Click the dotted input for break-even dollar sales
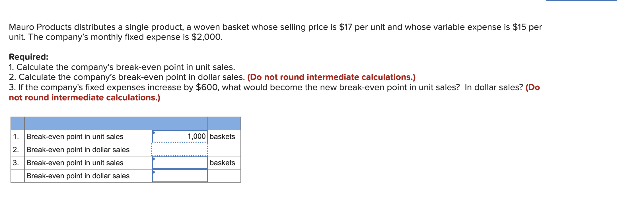This screenshot has height=217, width=644. [x=180, y=149]
